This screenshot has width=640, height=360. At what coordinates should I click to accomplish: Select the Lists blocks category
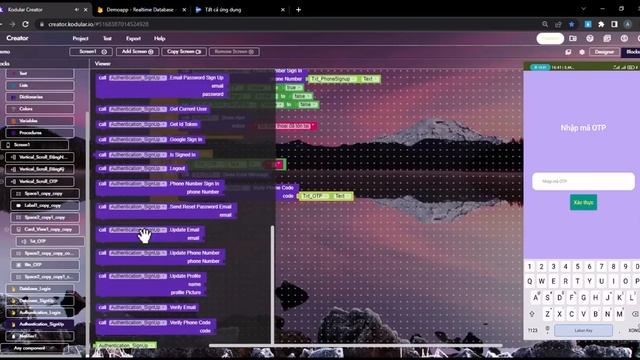tap(40, 85)
